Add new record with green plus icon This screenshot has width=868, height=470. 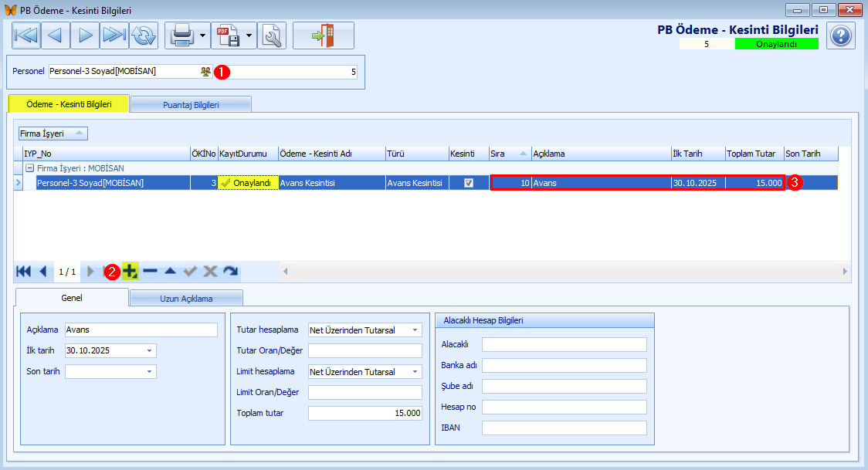[x=130, y=271]
